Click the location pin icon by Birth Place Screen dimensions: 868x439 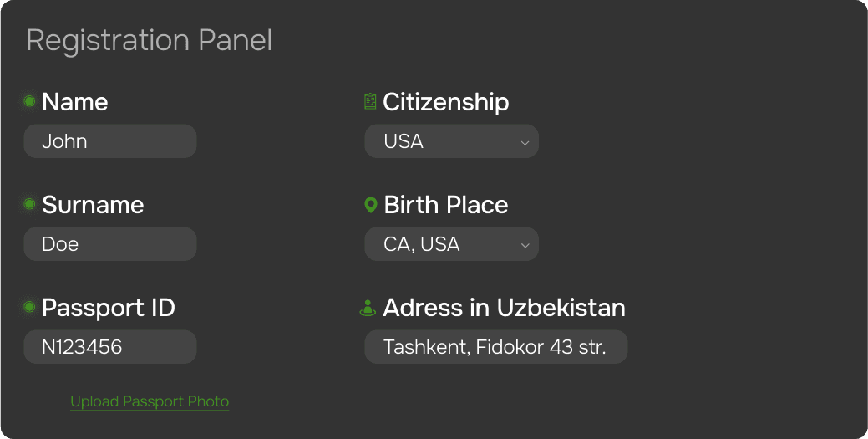pos(370,205)
